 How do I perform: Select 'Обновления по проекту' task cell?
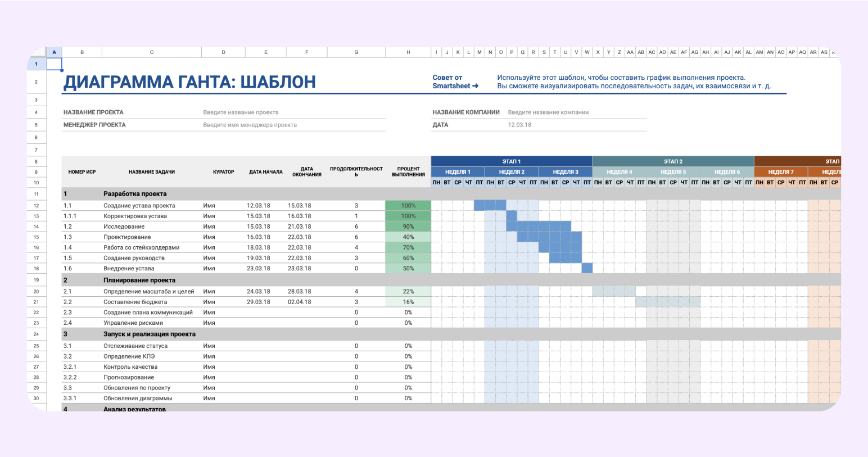coord(152,388)
